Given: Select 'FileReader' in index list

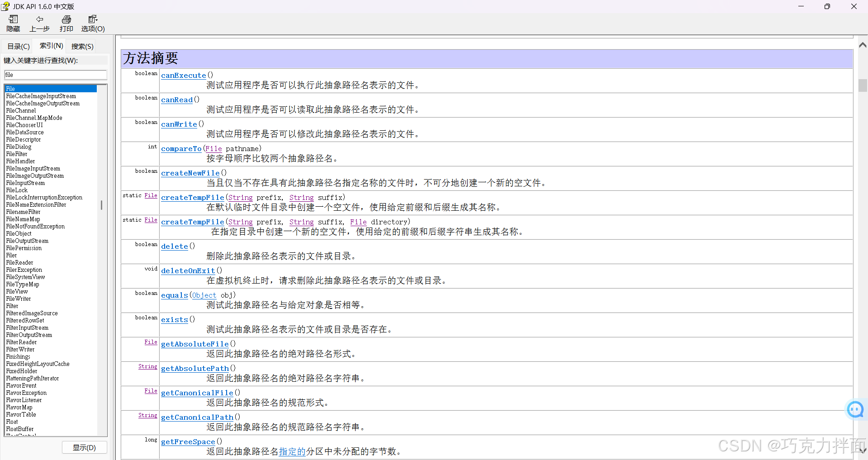Looking at the screenshot, I should (19, 262).
